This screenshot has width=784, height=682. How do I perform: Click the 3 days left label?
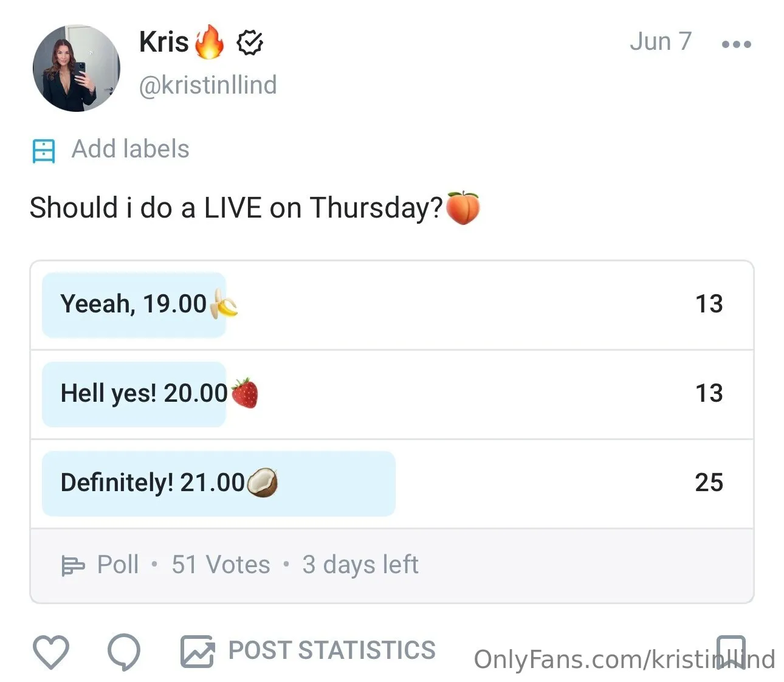point(361,565)
